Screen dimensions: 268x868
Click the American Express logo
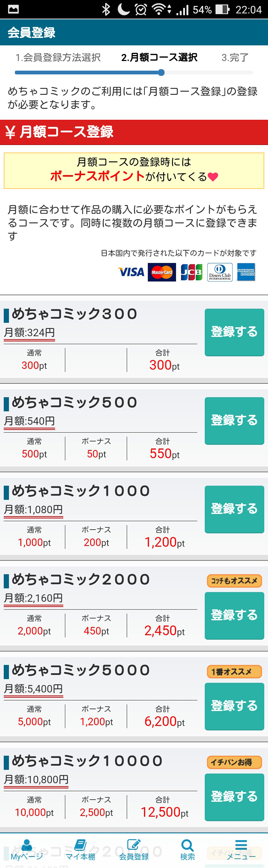coord(246,272)
